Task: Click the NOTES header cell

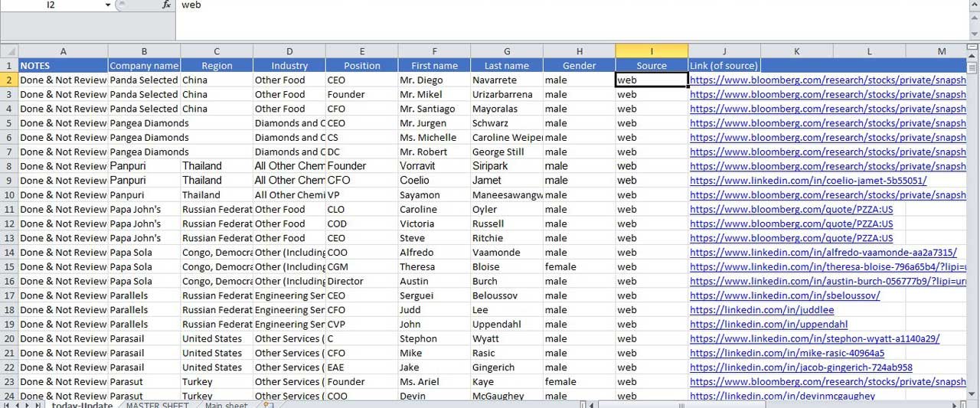Action: tap(63, 65)
